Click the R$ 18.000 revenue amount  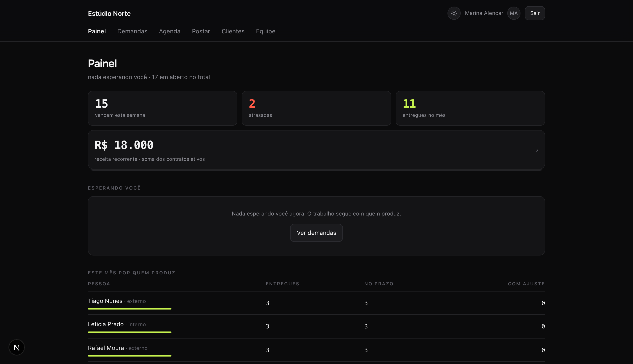(x=124, y=145)
